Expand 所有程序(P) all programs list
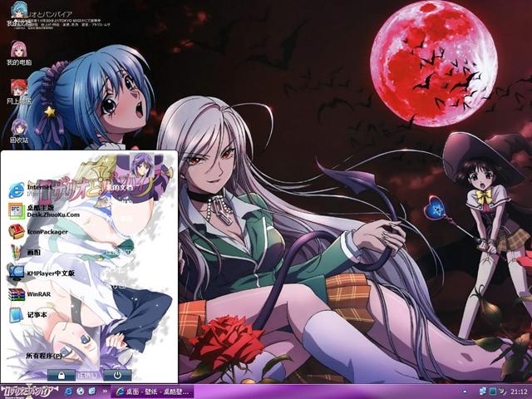This screenshot has width=532, height=399. [x=44, y=356]
